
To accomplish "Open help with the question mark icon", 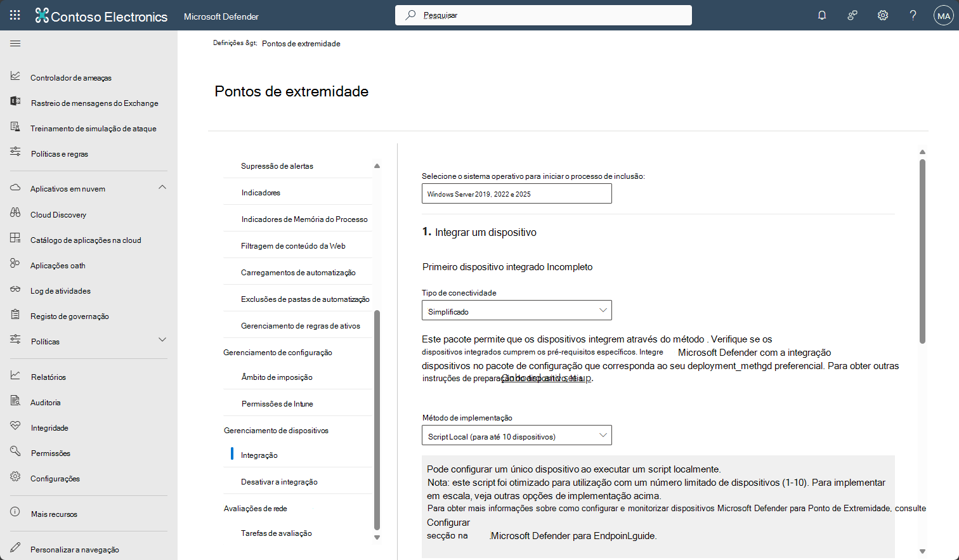I will point(913,15).
